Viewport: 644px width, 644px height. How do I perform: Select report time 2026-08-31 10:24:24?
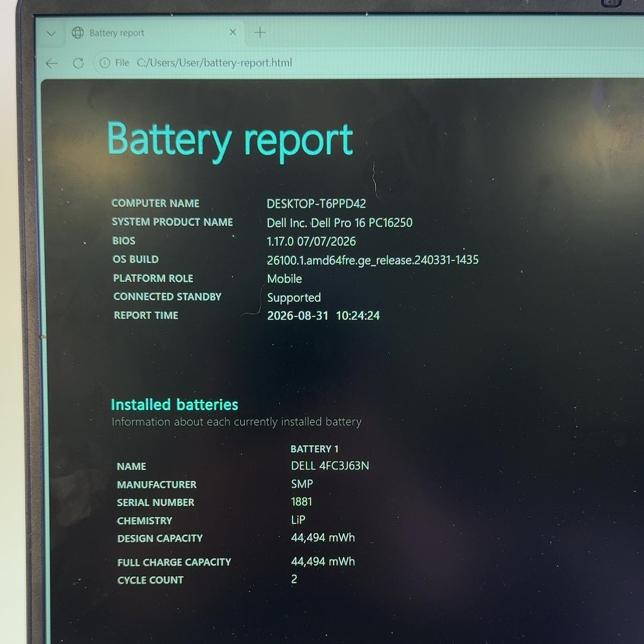click(x=324, y=316)
